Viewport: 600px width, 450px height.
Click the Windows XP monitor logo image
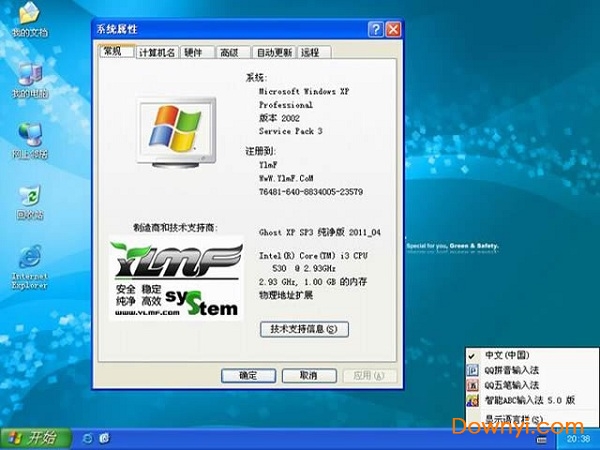pos(176,132)
